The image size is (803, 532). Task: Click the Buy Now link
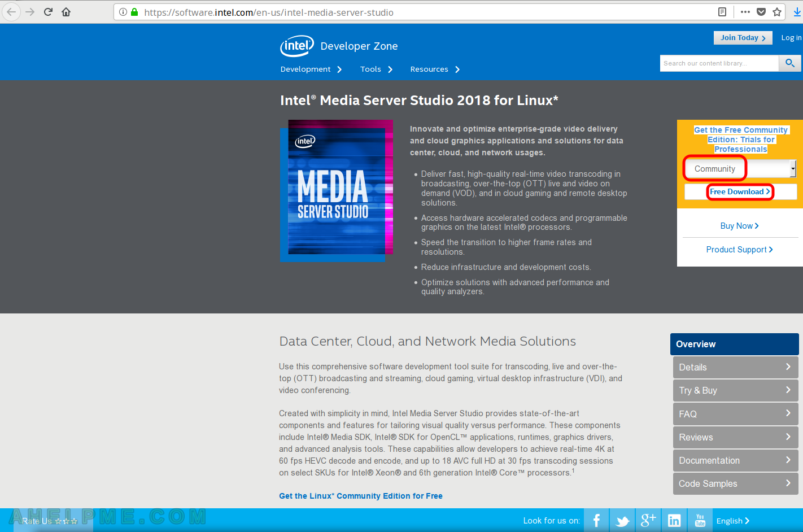click(x=739, y=225)
